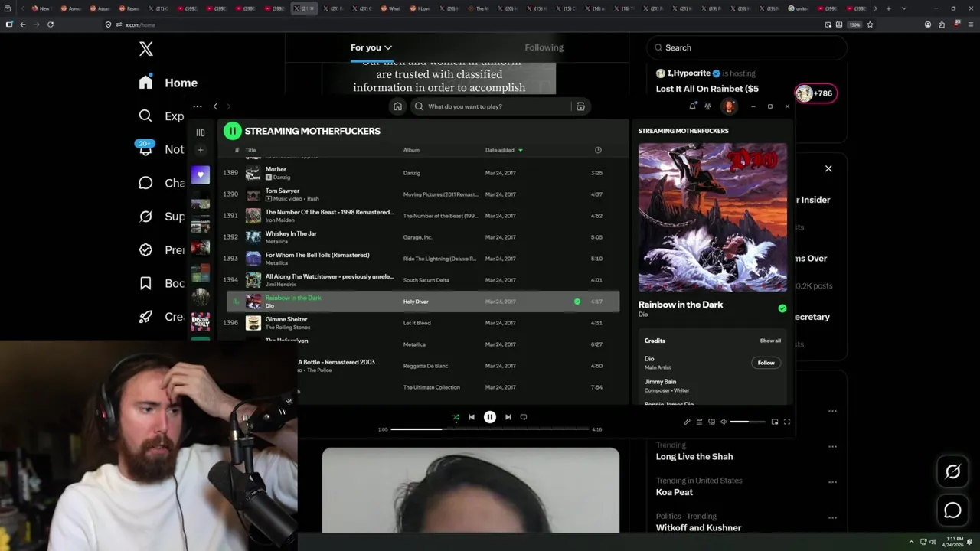This screenshot has height=551, width=980.
Task: Open the Spotify queue icon
Action: click(x=699, y=422)
